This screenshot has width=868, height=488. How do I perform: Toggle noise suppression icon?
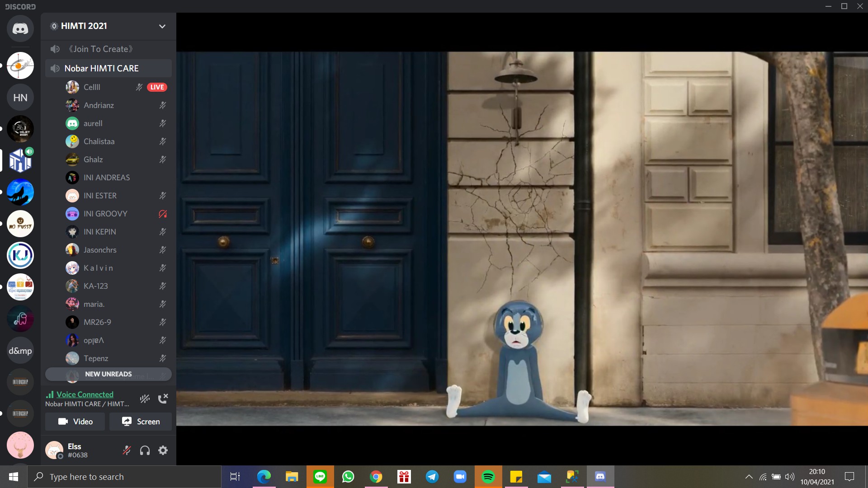click(x=145, y=399)
